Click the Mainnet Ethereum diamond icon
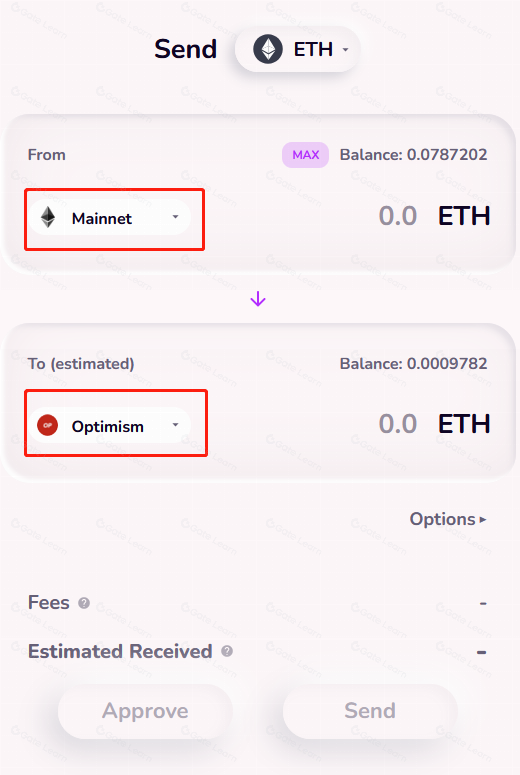 point(48,217)
